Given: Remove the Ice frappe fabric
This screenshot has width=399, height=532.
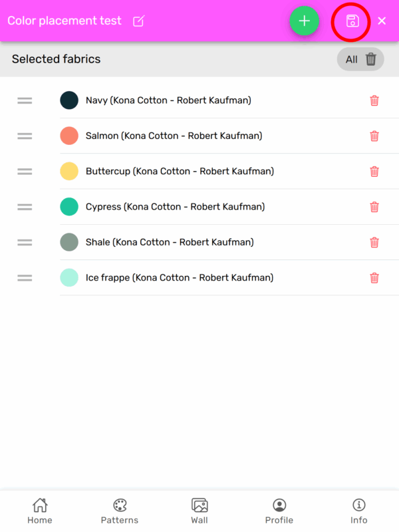Looking at the screenshot, I should tap(374, 277).
